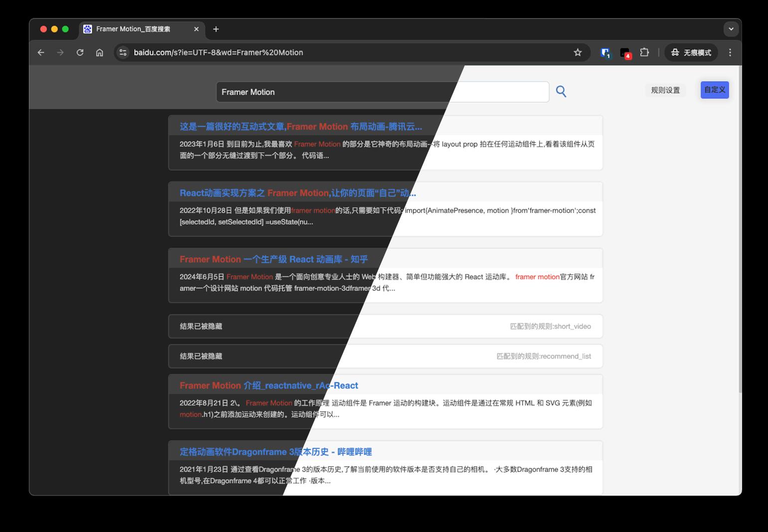This screenshot has height=532, width=768.
Task: Go forward with the forward arrow
Action: click(x=60, y=52)
